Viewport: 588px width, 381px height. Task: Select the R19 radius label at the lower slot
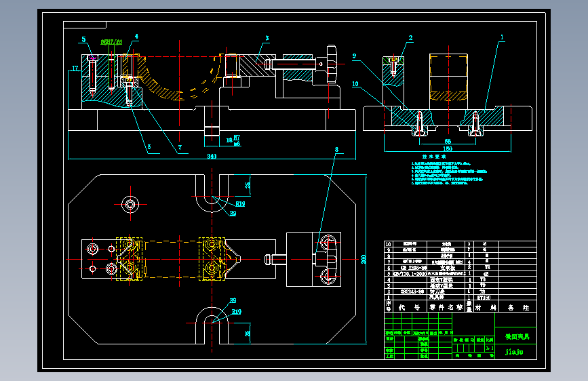(x=237, y=312)
